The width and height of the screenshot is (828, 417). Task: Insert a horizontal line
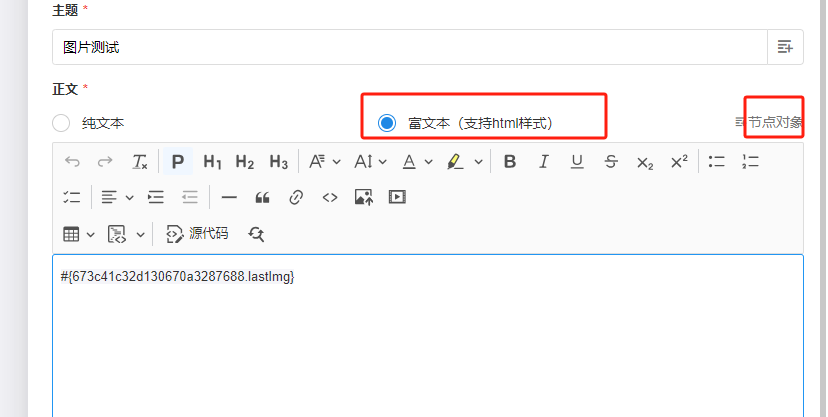[229, 197]
